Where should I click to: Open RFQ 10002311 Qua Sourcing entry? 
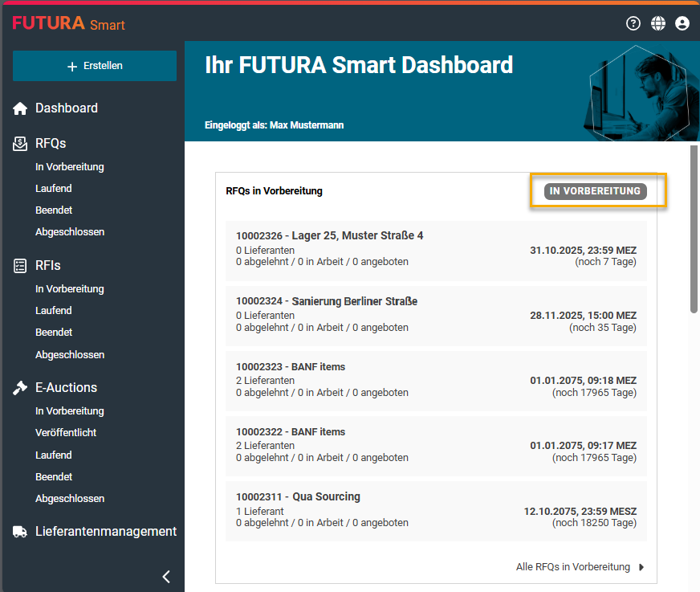[298, 496]
